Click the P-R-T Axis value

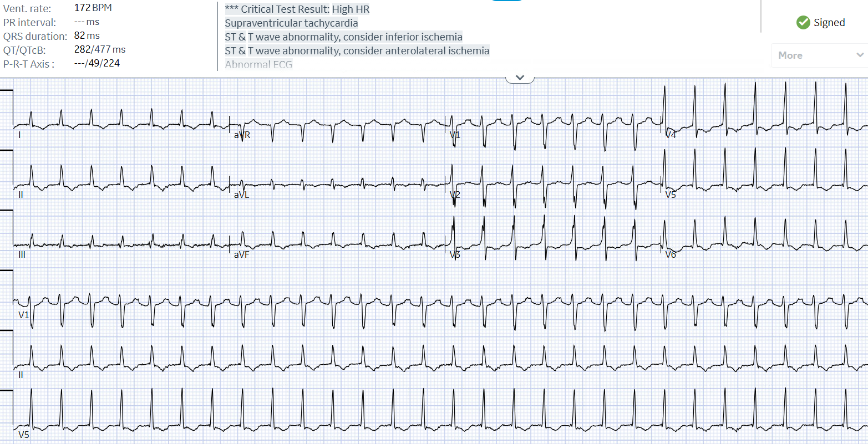click(97, 64)
